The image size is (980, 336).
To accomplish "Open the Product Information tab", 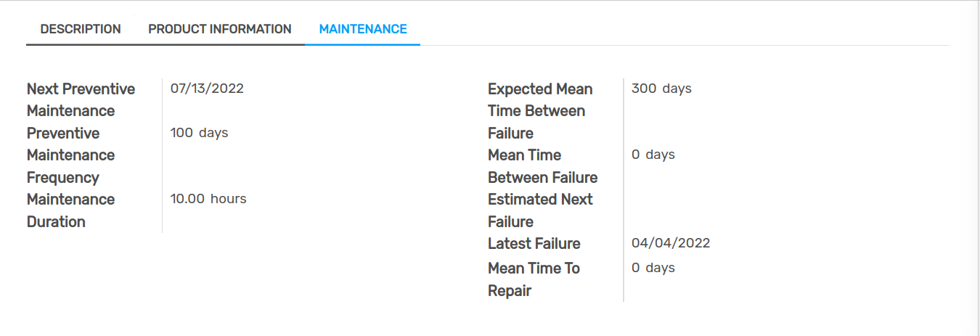I will point(220,29).
